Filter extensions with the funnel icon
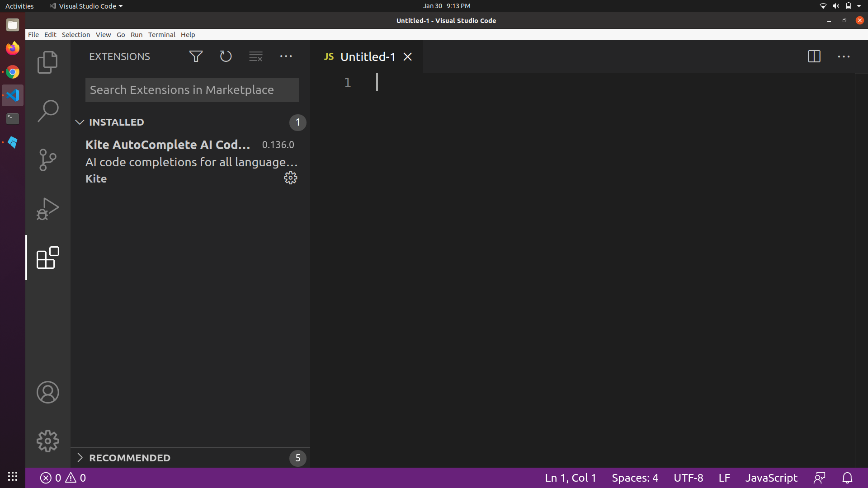 pos(196,56)
